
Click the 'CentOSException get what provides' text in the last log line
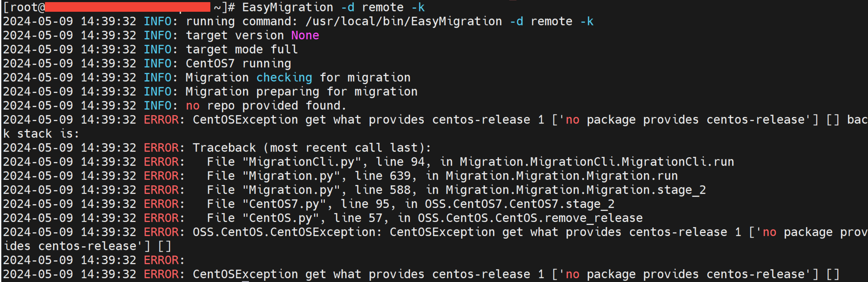coord(308,274)
